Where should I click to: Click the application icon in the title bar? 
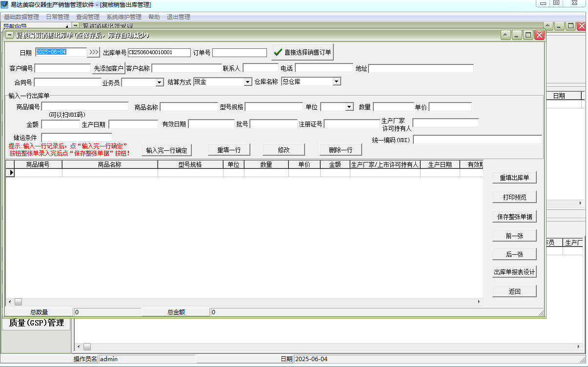pos(5,4)
